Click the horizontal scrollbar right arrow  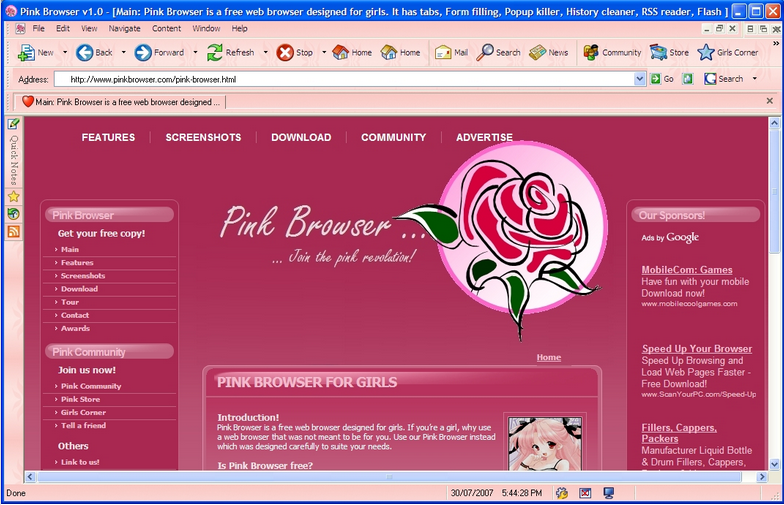click(762, 477)
